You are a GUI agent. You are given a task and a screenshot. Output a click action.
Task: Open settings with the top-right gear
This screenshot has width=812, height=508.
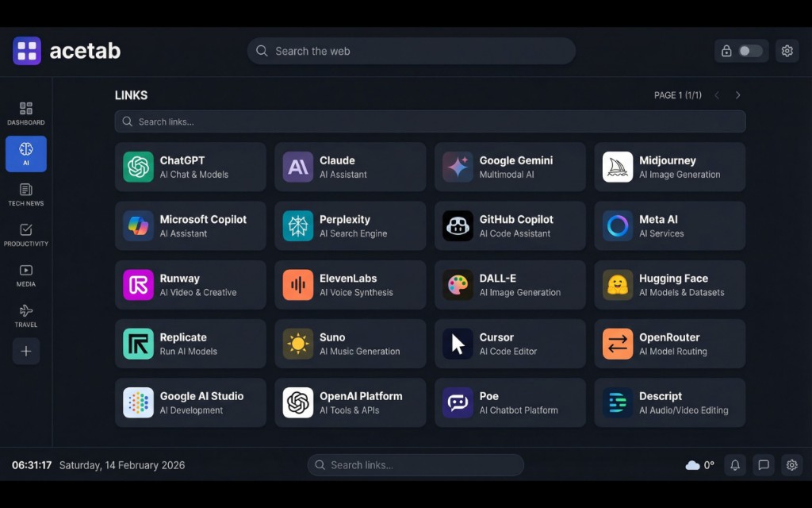click(787, 50)
